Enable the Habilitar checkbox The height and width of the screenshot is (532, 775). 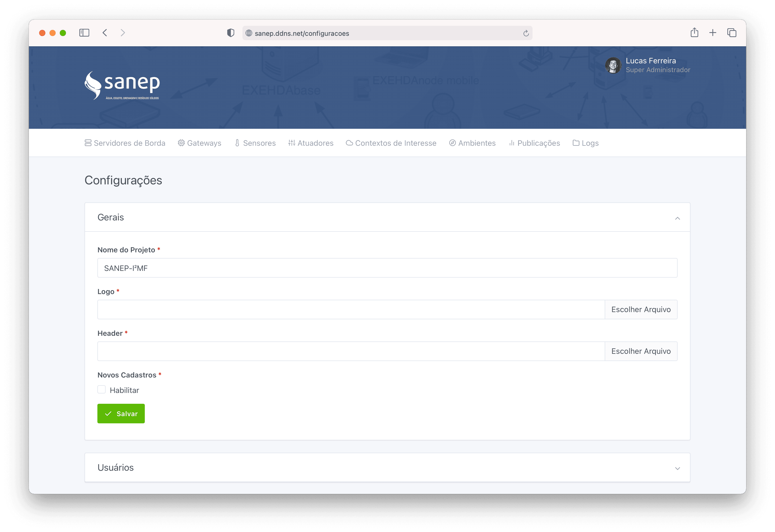(102, 390)
